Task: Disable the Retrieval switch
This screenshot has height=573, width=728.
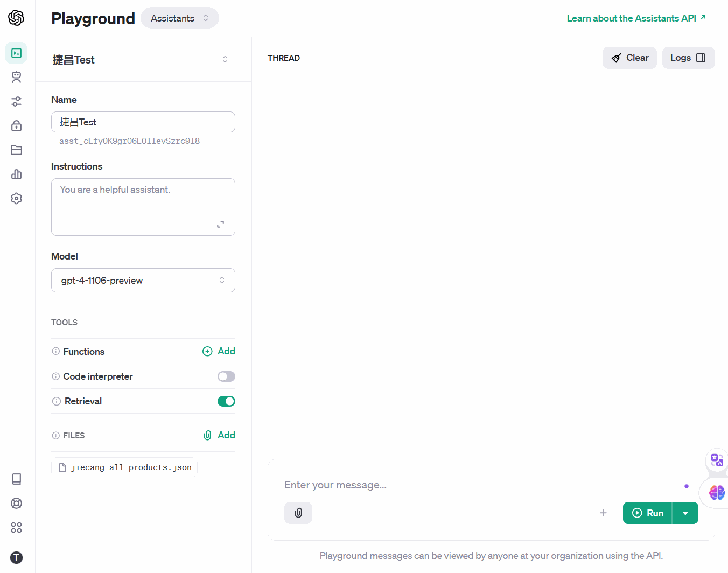Action: (x=226, y=401)
